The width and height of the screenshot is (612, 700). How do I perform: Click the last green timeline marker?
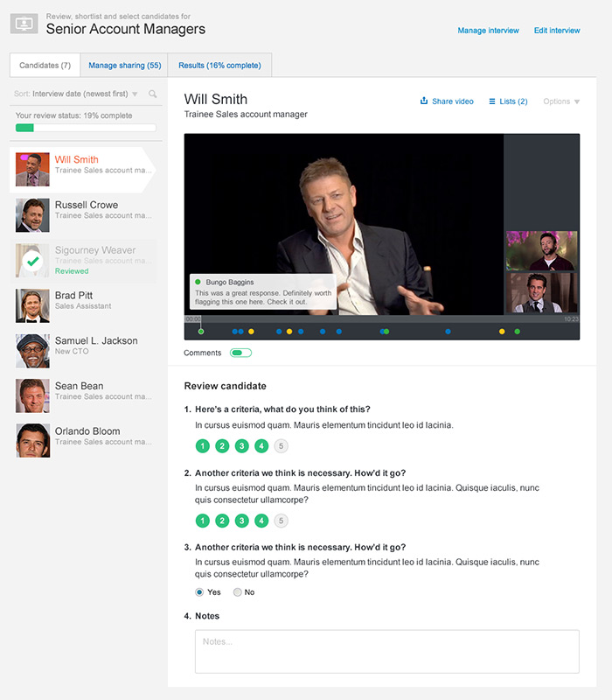click(x=517, y=332)
